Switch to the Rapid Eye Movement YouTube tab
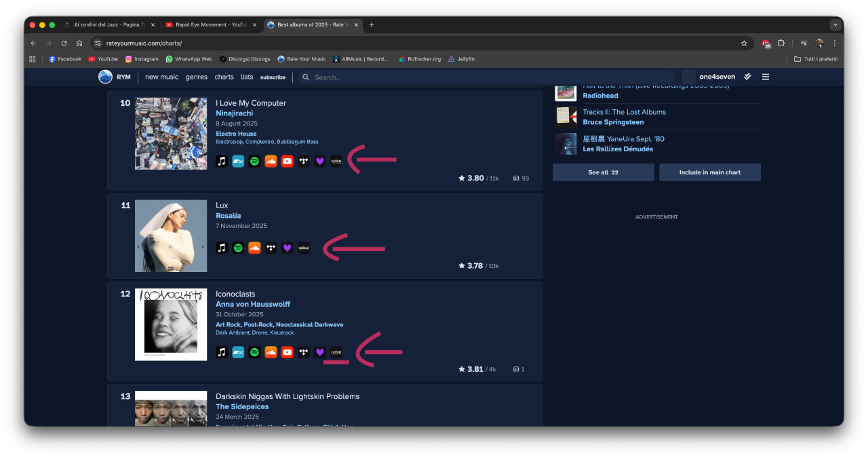 click(212, 24)
